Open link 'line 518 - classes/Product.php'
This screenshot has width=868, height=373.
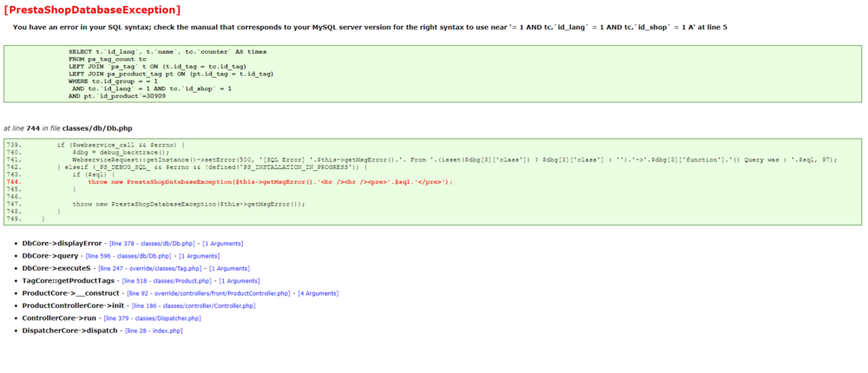[168, 281]
